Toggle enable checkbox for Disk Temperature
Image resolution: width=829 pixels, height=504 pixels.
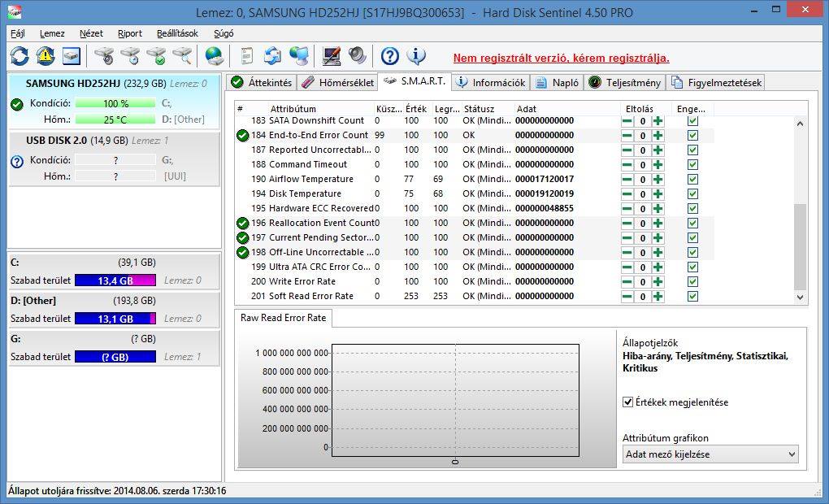point(692,194)
